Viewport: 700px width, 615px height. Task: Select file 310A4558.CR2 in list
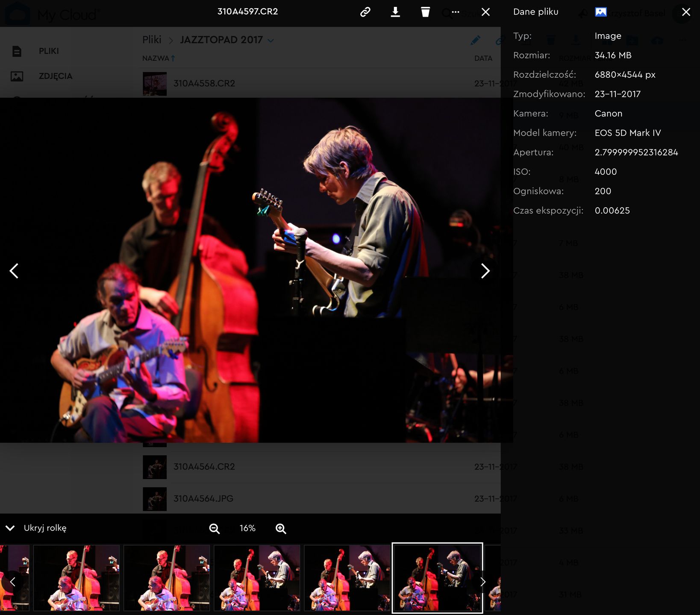point(204,83)
